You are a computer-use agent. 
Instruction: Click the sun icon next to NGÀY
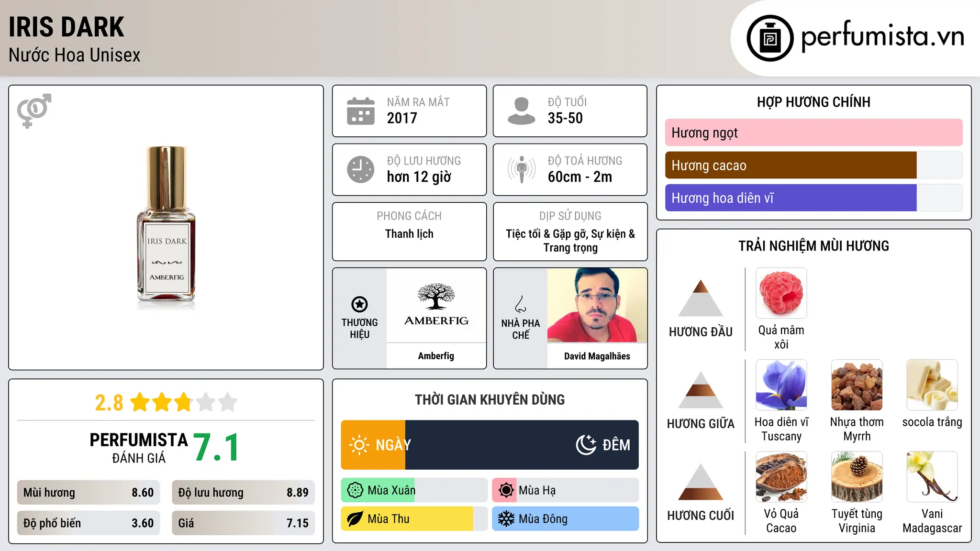point(359,445)
